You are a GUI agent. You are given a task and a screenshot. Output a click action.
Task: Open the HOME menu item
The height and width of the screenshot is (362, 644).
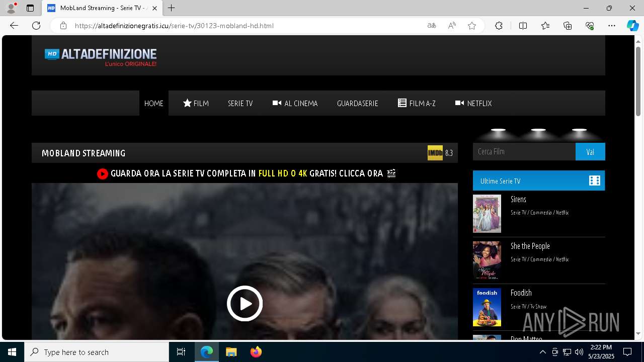coord(153,103)
